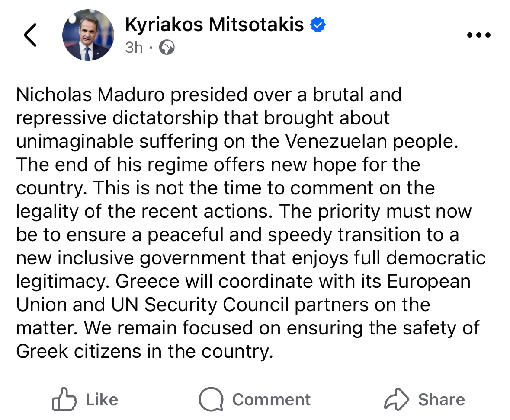
Task: Click the globe public privacy icon
Action: [x=167, y=48]
